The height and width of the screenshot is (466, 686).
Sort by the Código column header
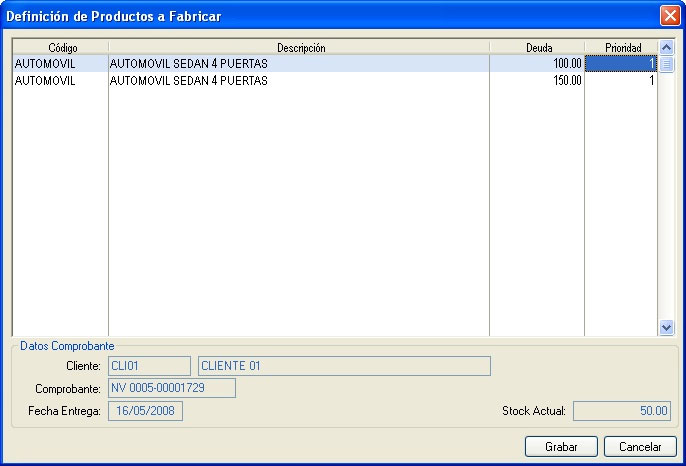[60, 47]
